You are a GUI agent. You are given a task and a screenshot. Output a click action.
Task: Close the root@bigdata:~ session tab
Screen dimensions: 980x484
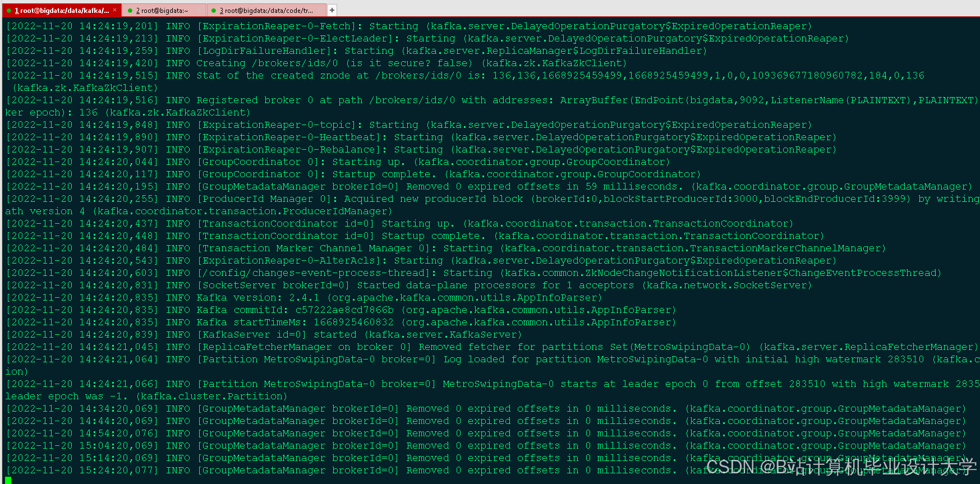199,10
